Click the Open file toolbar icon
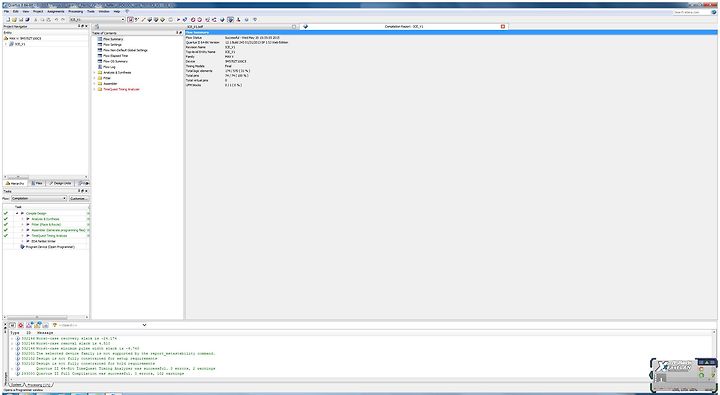720x395 pixels. (x=14, y=20)
